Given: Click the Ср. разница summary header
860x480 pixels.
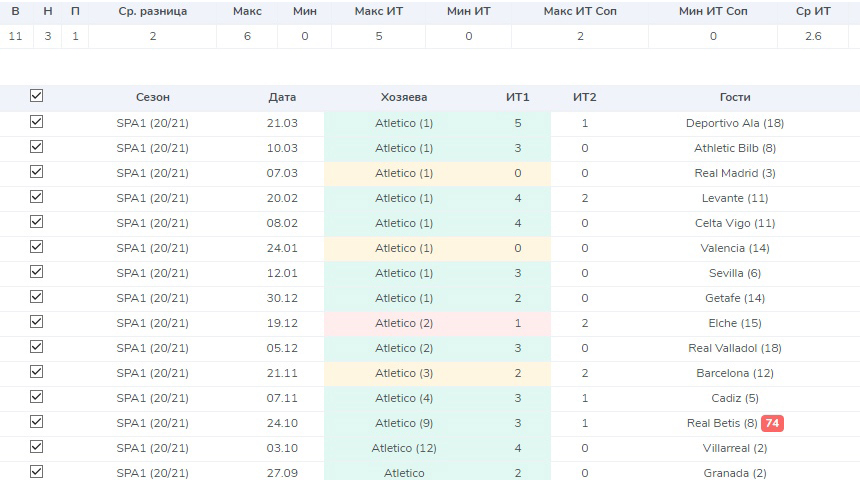Looking at the screenshot, I should coord(152,11).
